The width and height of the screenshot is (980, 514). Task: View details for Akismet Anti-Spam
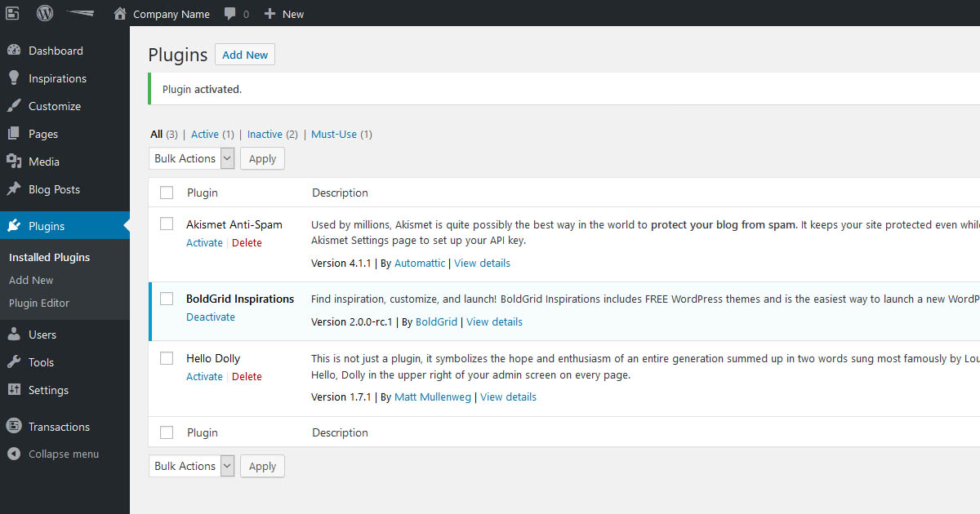click(482, 263)
